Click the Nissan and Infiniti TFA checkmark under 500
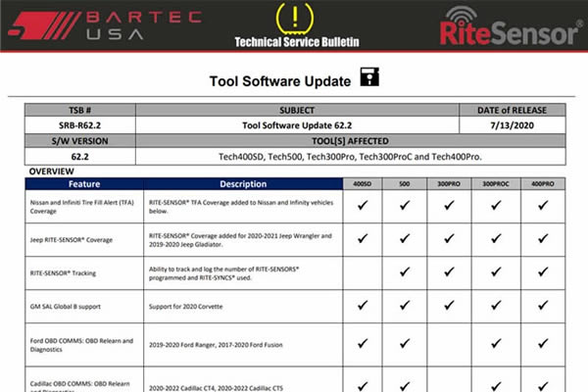This screenshot has width=588, height=392. (405, 205)
